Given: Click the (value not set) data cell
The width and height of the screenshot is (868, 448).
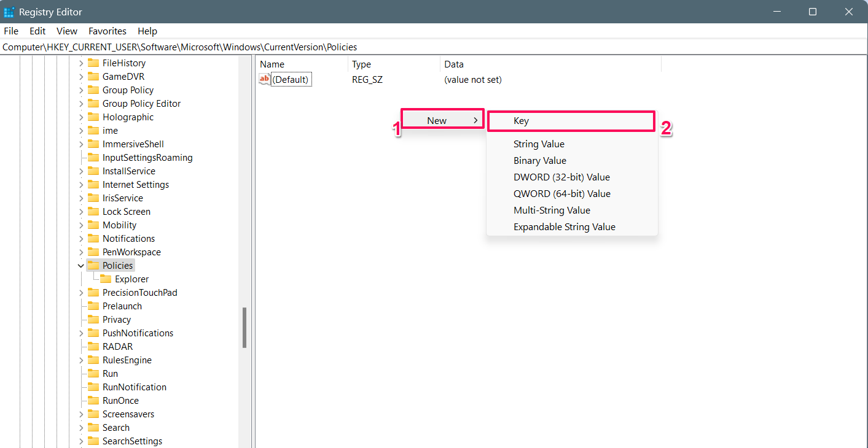Looking at the screenshot, I should pos(473,79).
